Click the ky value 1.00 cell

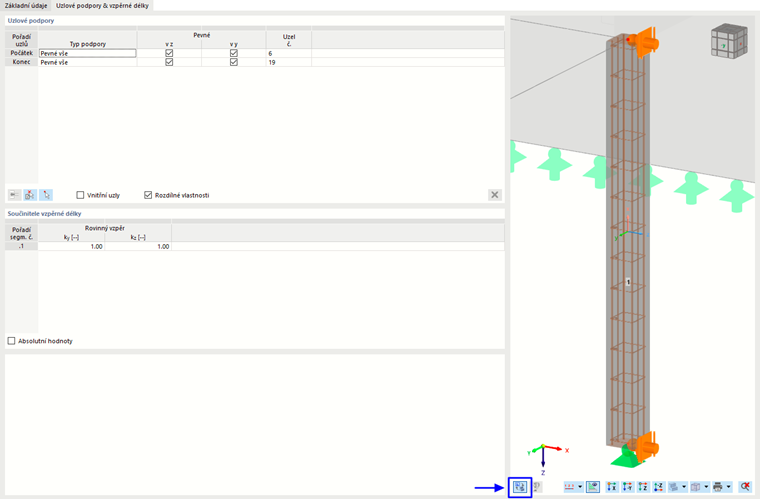(71, 246)
